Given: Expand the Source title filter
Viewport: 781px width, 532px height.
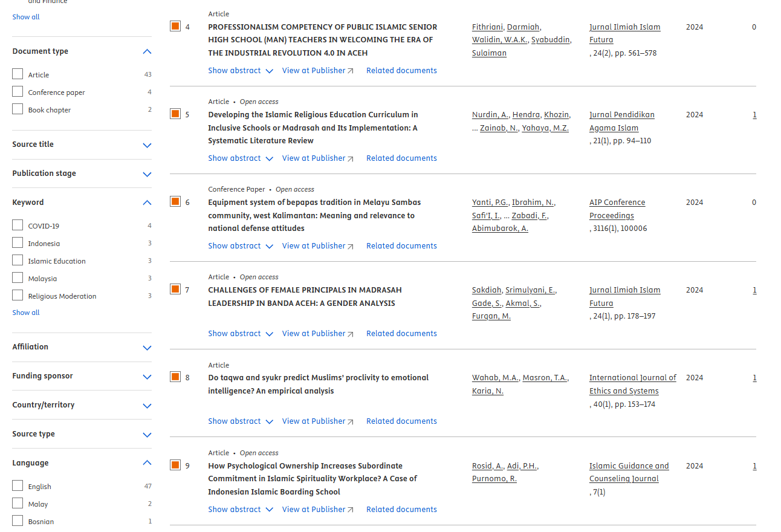Looking at the screenshot, I should point(147,145).
